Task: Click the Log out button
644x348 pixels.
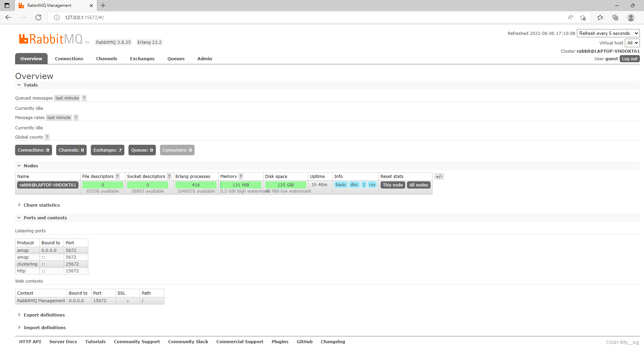Action: pyautogui.click(x=630, y=59)
